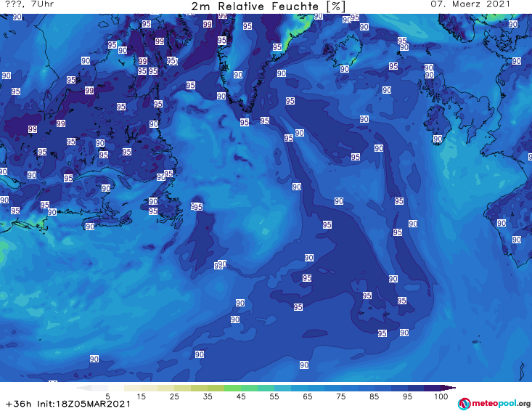The image size is (532, 411).
Task: Click the pointed arrow tip ending the legend bar
Action: coord(450,388)
